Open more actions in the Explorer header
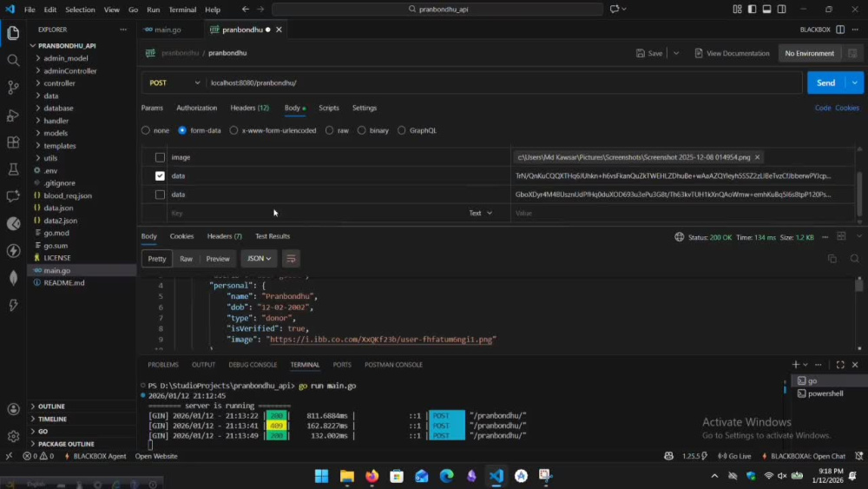Screen dimensions: 868x489 123,30
